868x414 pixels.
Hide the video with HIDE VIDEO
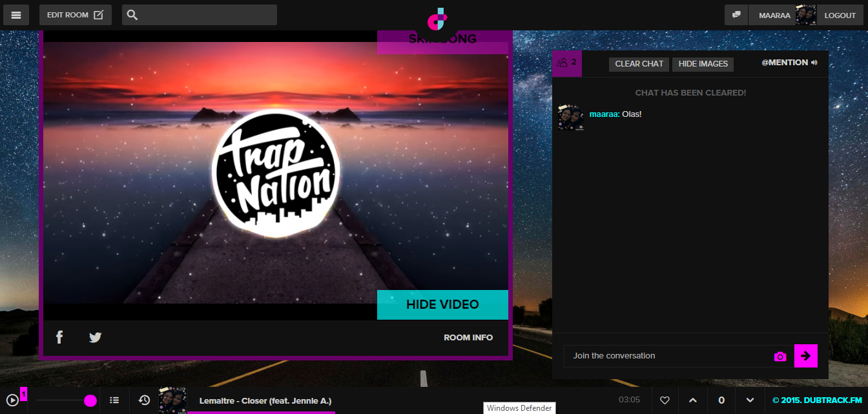(x=442, y=305)
